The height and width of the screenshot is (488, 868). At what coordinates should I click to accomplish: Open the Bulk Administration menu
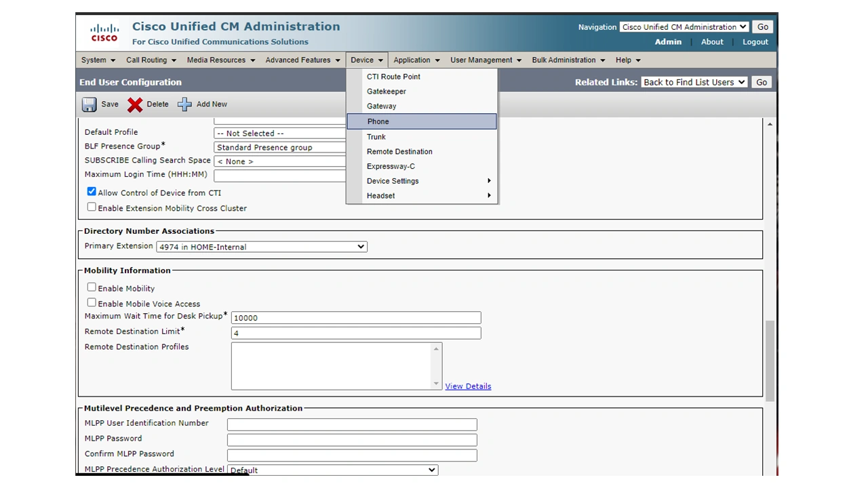tap(568, 60)
